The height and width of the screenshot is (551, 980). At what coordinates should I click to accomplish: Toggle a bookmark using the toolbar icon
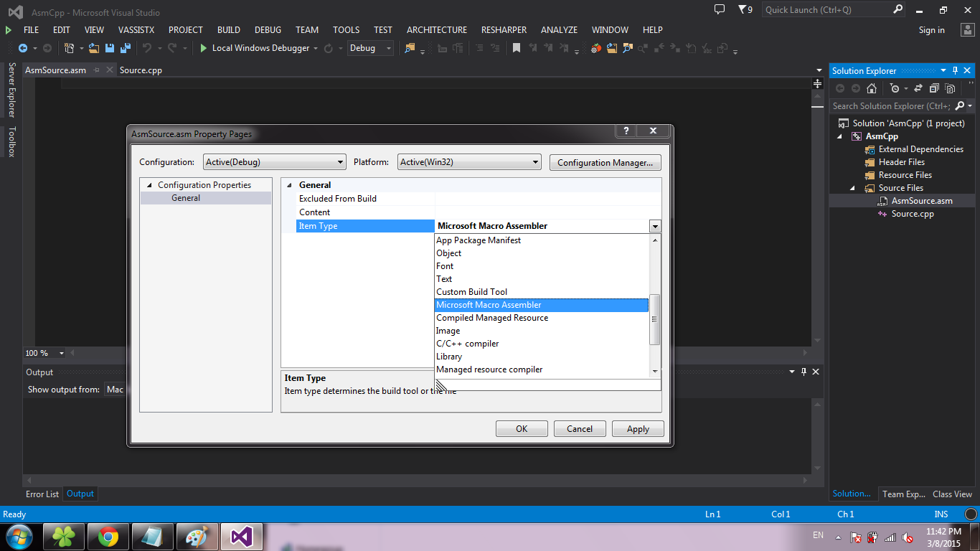pyautogui.click(x=516, y=48)
